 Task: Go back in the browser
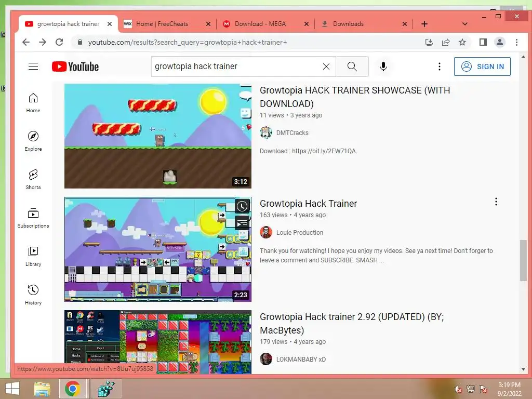(26, 42)
